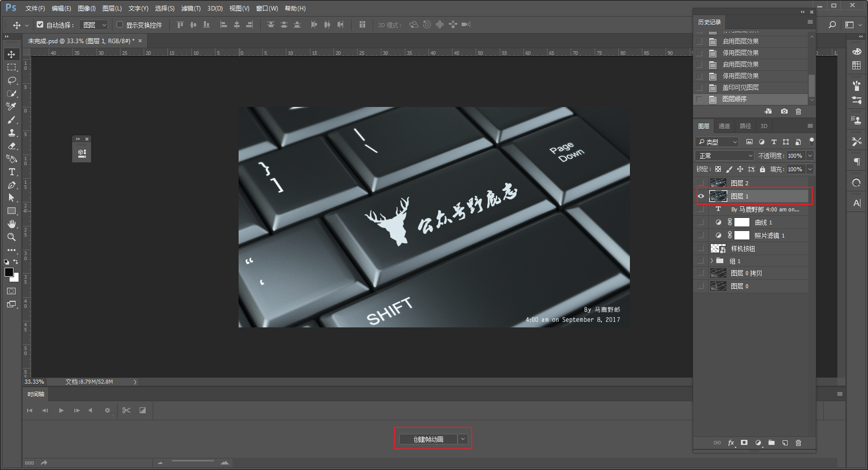Select the Brush tool
Viewport: 868px width, 470px height.
[12, 120]
